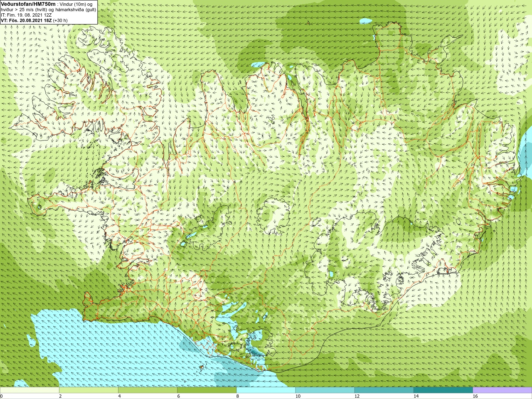532x399 pixels.
Task: Click the light green 2–4 m/s legend swatch
Action: click(x=89, y=390)
